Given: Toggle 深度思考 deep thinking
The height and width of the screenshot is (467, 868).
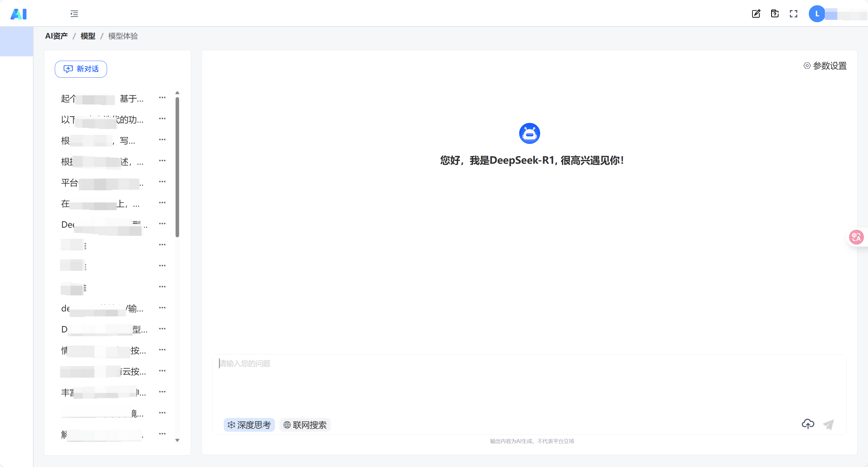Looking at the screenshot, I should click(249, 425).
